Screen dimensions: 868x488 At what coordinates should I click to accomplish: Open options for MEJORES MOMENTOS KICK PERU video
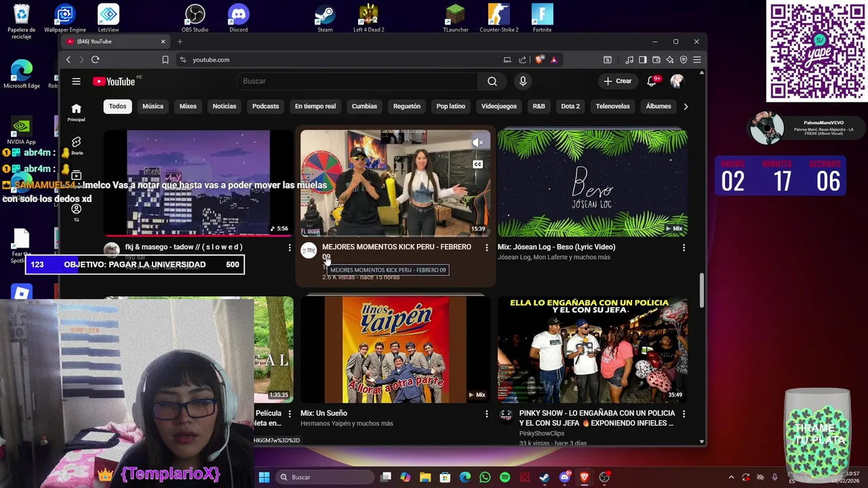pyautogui.click(x=486, y=247)
